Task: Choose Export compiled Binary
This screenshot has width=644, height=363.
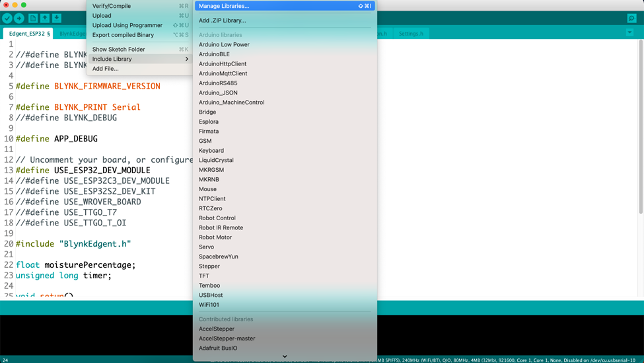Action: [139, 35]
